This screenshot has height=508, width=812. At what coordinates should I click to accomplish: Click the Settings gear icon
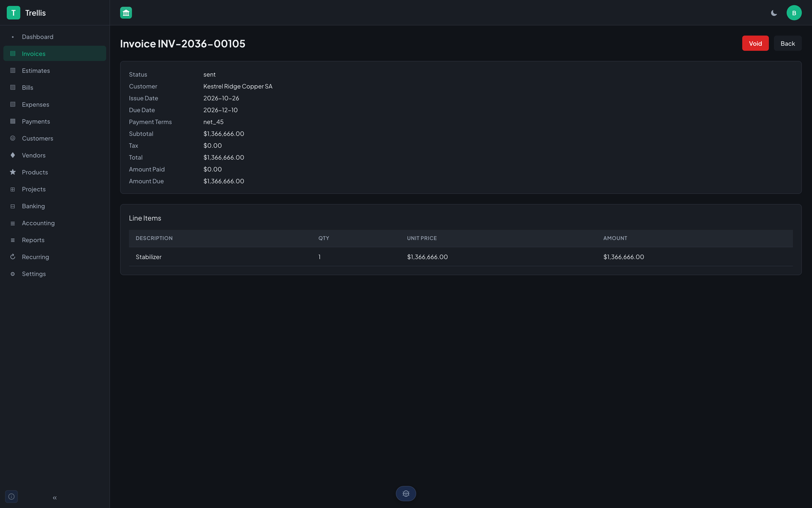12,274
